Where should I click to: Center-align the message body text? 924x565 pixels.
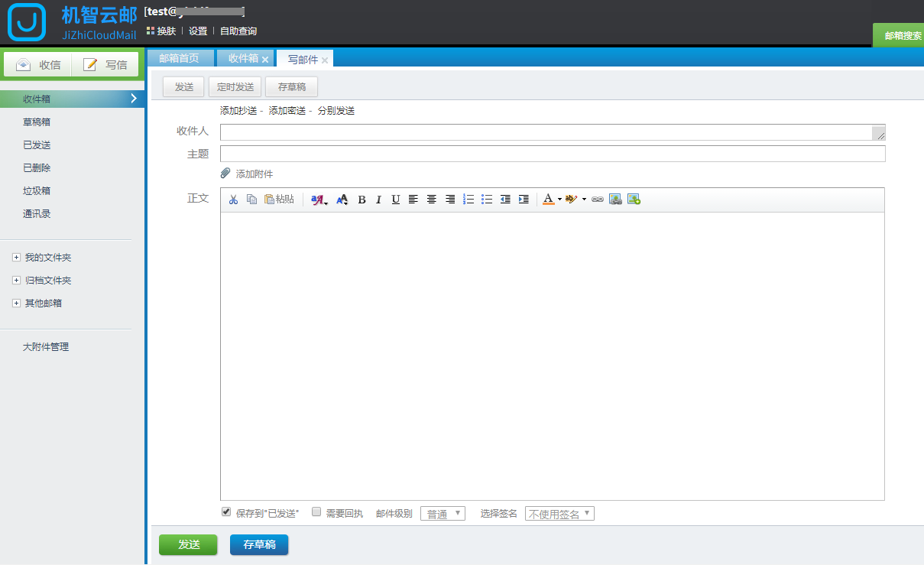coord(432,200)
